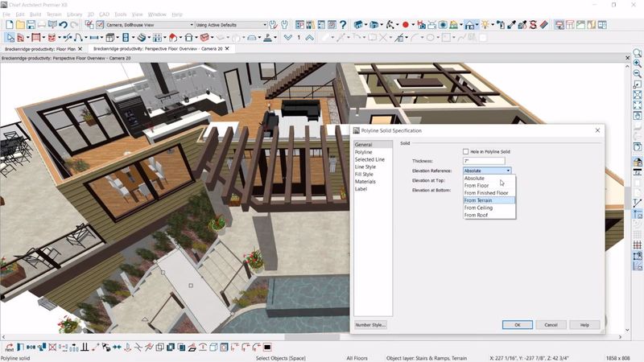
Task: Open the Terrain menu
Action: pos(53,14)
